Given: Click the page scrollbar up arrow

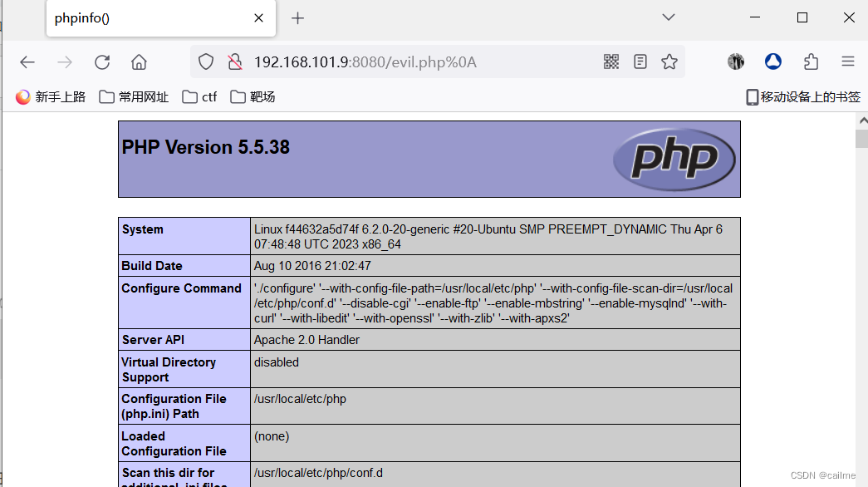Looking at the screenshot, I should coord(862,121).
